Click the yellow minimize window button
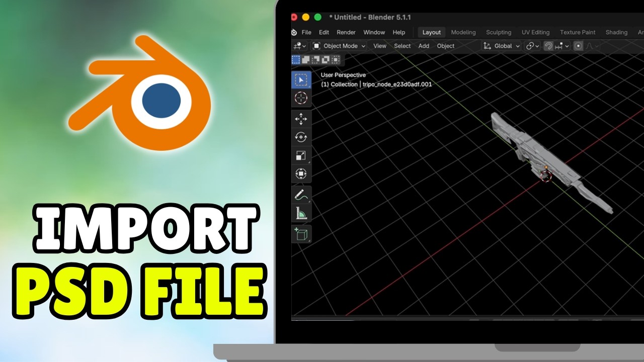The width and height of the screenshot is (644, 362). tap(305, 17)
